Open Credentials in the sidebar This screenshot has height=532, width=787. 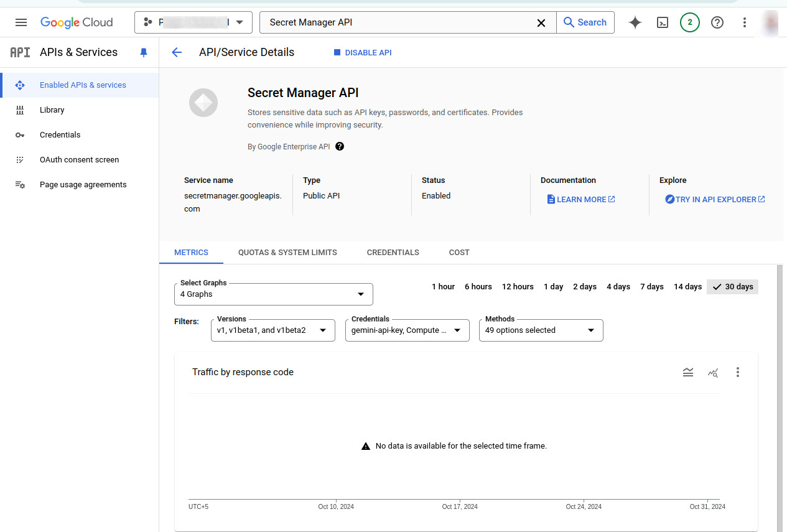pyautogui.click(x=80, y=135)
